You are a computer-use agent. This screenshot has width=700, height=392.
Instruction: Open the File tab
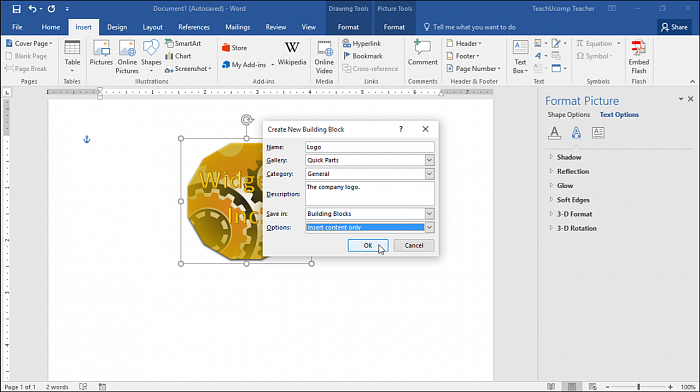point(17,27)
